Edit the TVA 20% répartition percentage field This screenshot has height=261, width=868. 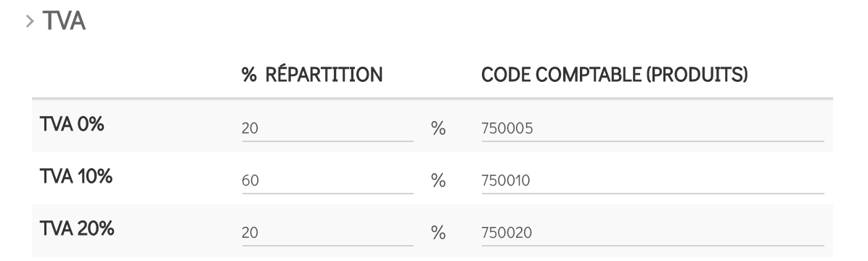[327, 232]
